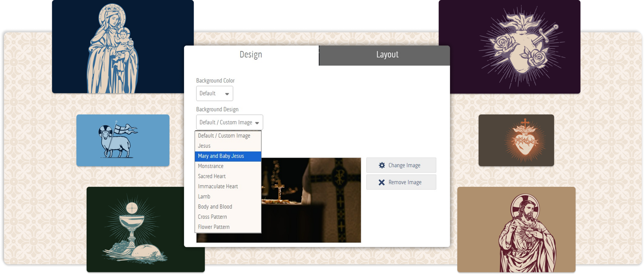Pick Lamb in the dropdown list
This screenshot has width=644, height=274.
pyautogui.click(x=228, y=196)
